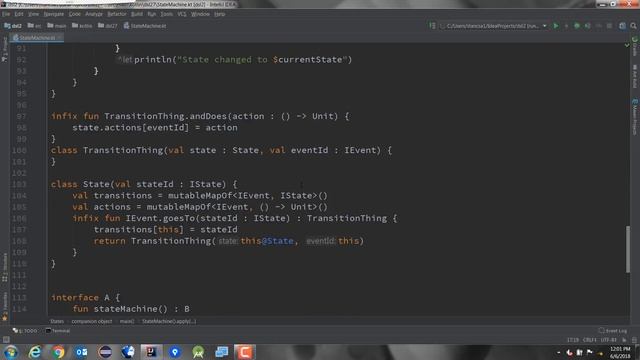
Task: Click the companion object breadcrumb
Action: point(92,321)
